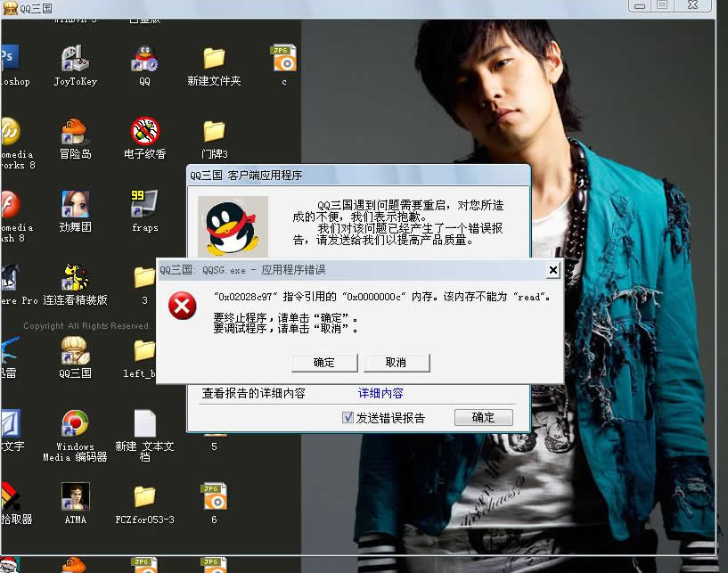Click 确定 in the QQSG.exe error dialog
Screen dimensions: 728x573
324,363
